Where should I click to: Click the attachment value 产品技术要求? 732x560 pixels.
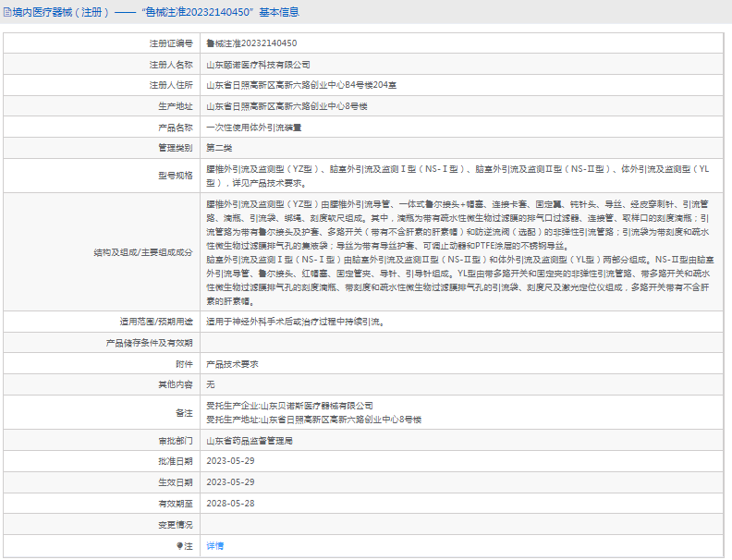233,364
